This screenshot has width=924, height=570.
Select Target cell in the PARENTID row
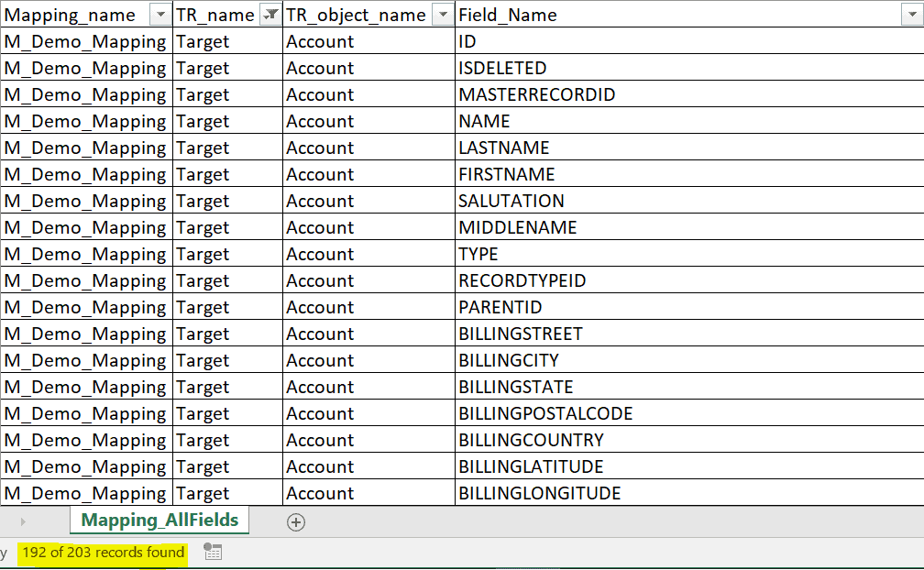pyautogui.click(x=228, y=307)
